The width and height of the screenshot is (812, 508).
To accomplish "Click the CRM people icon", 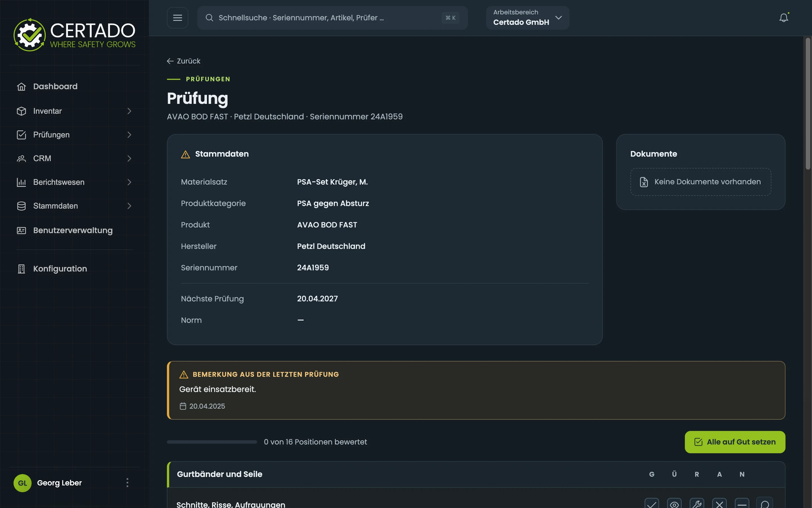I will 21,159.
